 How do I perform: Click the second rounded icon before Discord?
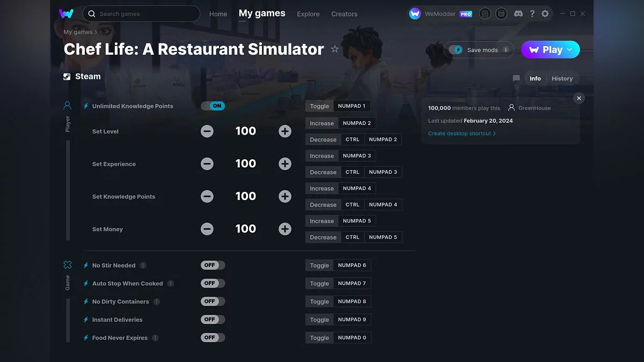coord(501,14)
